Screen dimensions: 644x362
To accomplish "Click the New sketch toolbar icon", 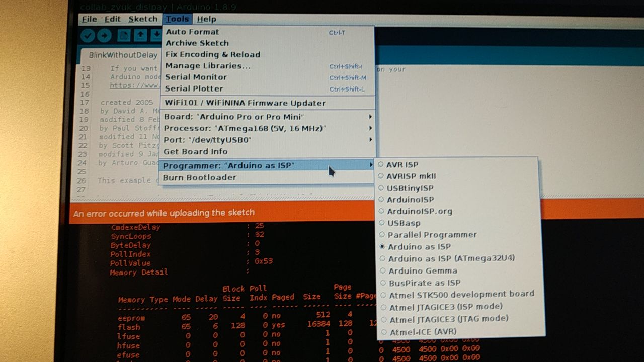I will [x=124, y=35].
